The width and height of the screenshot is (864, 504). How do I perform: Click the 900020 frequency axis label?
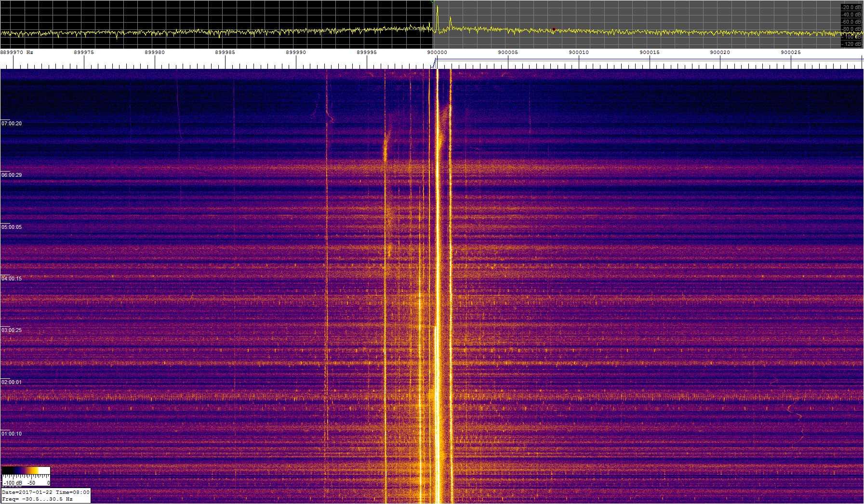tap(720, 53)
